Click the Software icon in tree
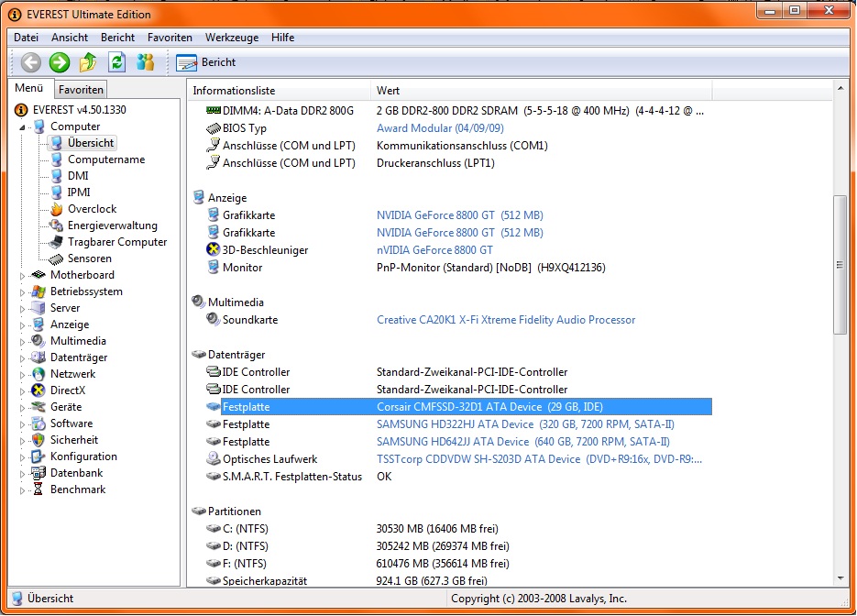857x616 pixels. (38, 423)
